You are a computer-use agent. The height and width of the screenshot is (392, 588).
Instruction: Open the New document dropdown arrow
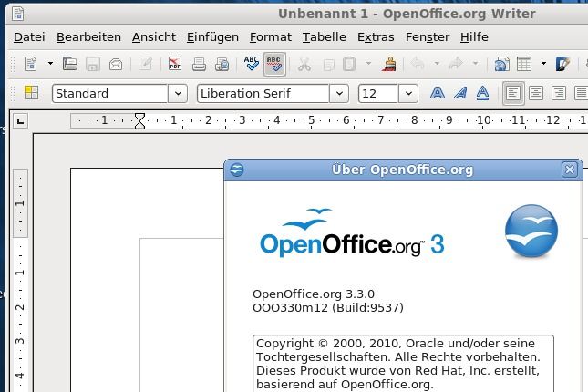coord(50,64)
